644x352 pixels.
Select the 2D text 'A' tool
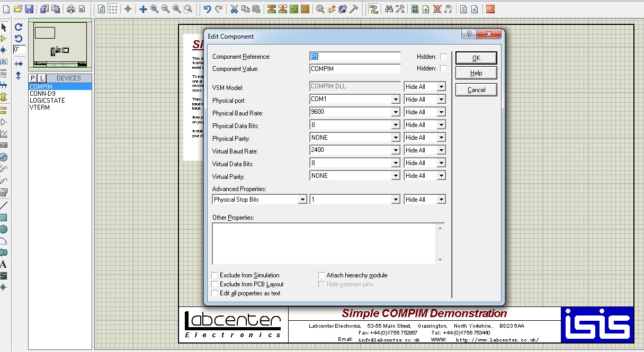click(x=4, y=264)
